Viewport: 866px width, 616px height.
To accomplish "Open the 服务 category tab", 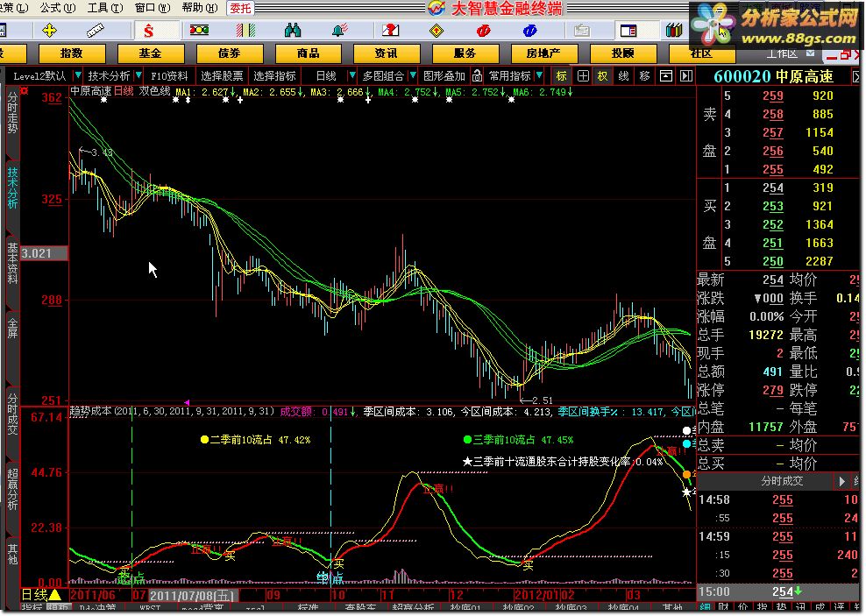I will 465,53.
